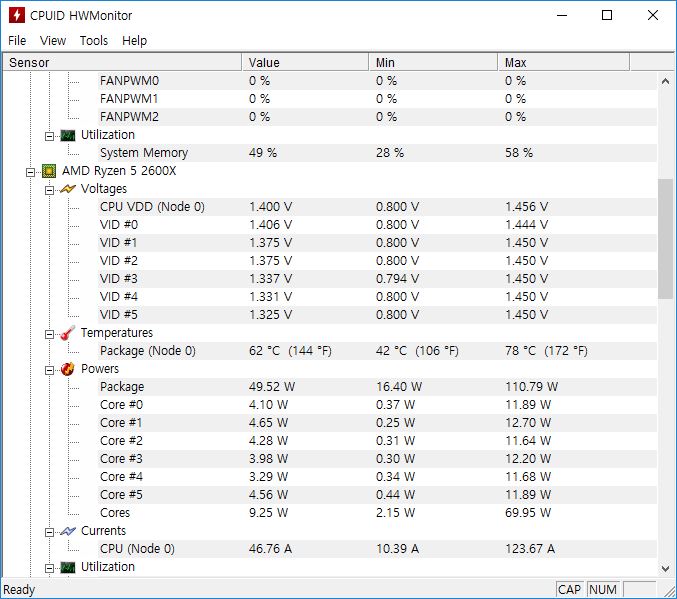Click the Sensor column header
The image size is (677, 599).
click(x=122, y=63)
